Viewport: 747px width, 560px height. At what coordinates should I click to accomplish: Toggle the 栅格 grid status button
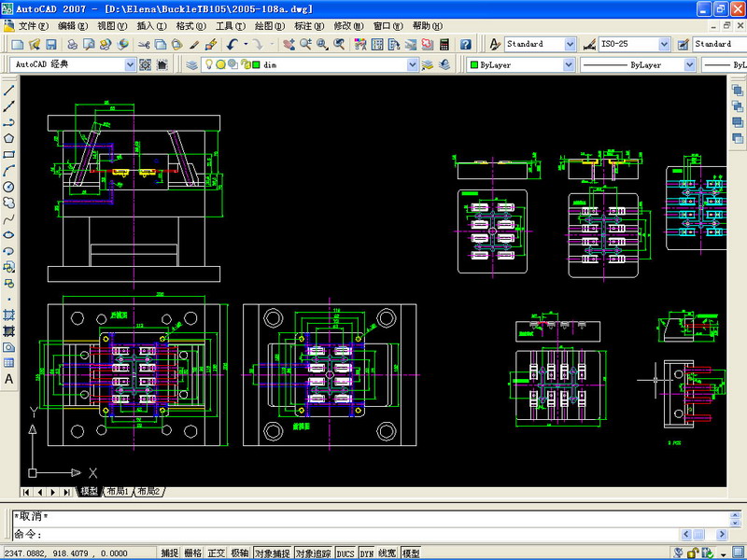(193, 553)
